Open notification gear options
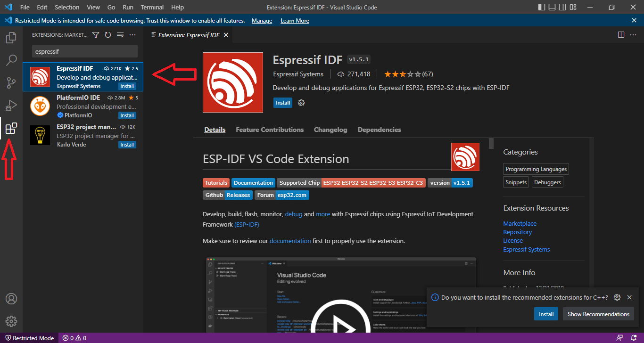The image size is (644, 343). [617, 298]
